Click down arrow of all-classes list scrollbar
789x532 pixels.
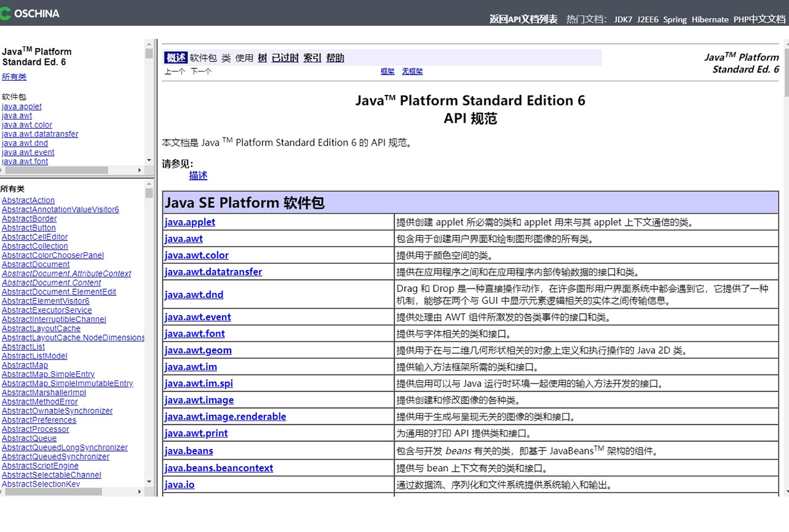click(x=149, y=481)
